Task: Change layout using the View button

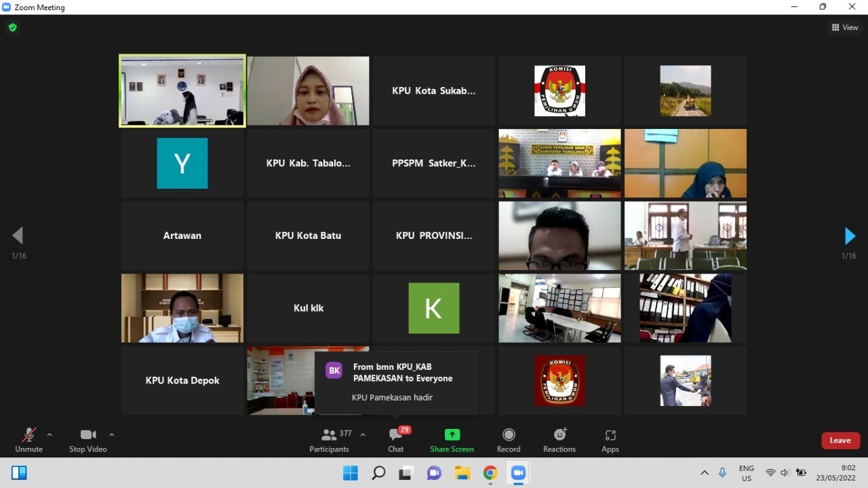Action: [x=845, y=28]
